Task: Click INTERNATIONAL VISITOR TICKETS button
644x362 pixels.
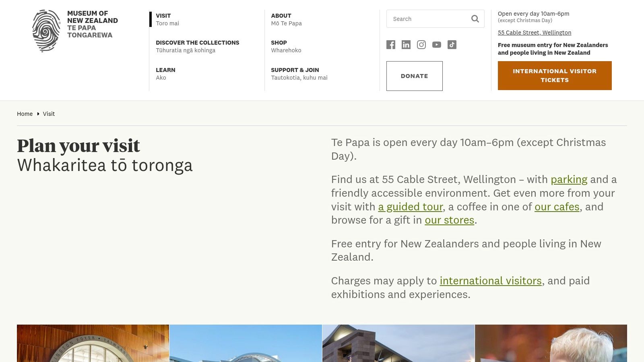Action: [x=555, y=76]
